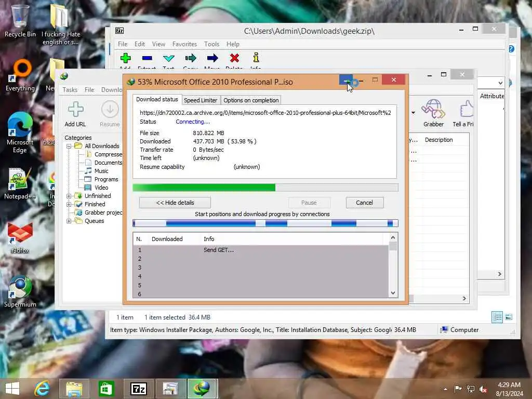Click the Description column header

tap(438, 140)
